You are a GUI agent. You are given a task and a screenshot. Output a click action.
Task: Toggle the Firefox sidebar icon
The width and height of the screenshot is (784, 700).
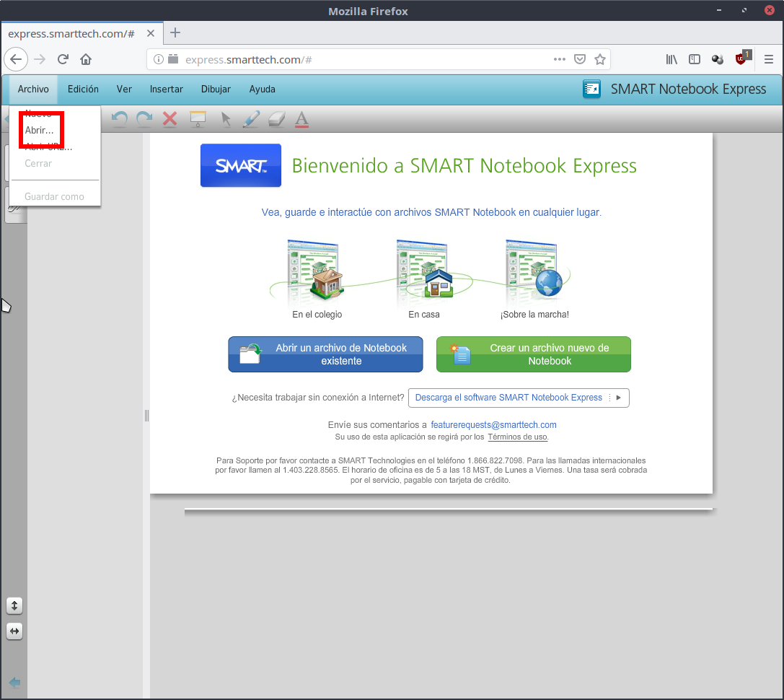point(695,59)
